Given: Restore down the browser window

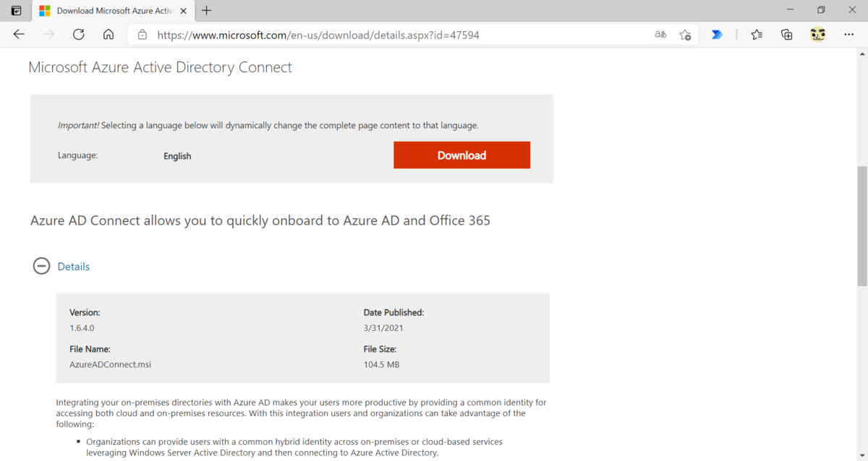Looking at the screenshot, I should (x=821, y=10).
